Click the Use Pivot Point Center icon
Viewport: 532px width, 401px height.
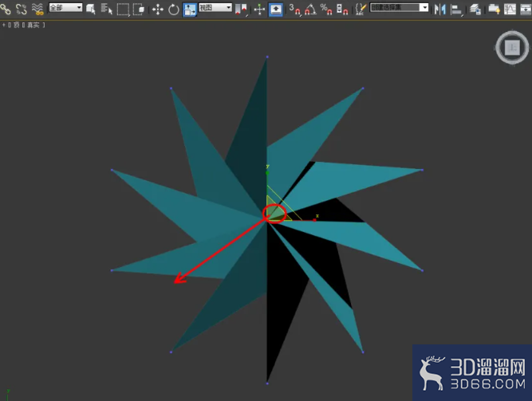tap(241, 9)
